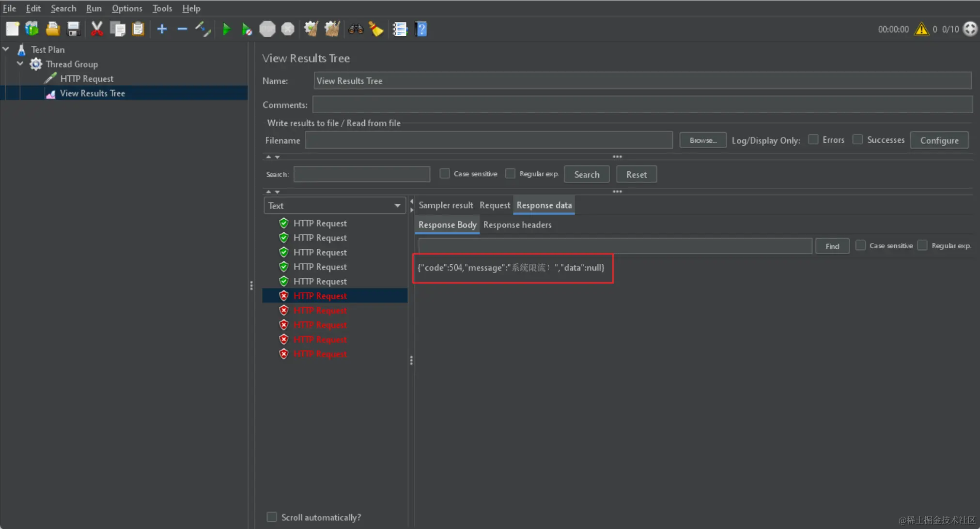Image resolution: width=980 pixels, height=529 pixels.
Task: Click Start no pauses icon
Action: coord(247,30)
